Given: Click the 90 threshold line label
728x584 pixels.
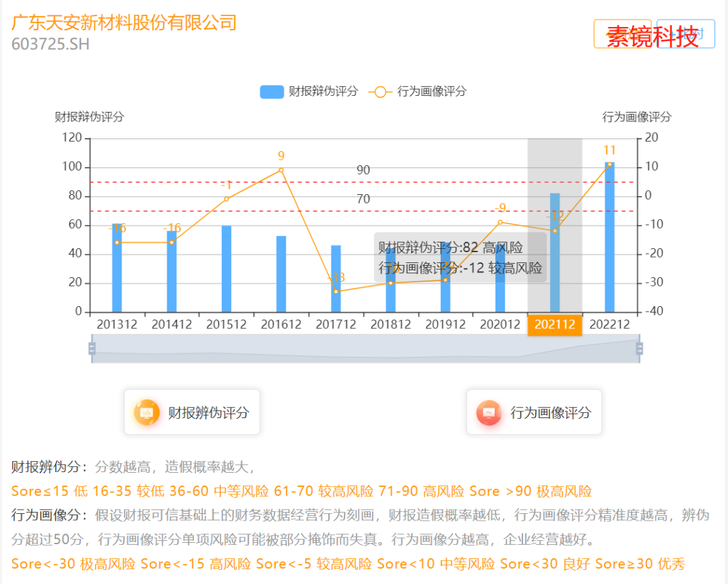Looking at the screenshot, I should click(x=363, y=170).
